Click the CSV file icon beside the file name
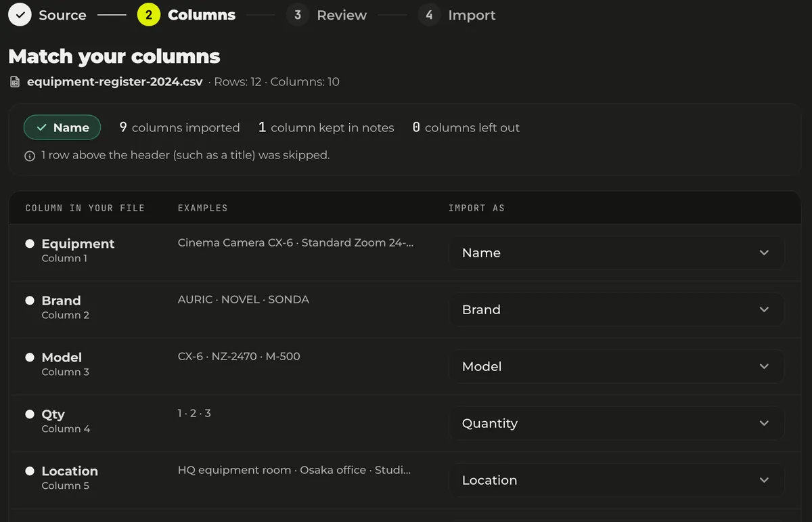This screenshot has width=812, height=522. click(15, 82)
